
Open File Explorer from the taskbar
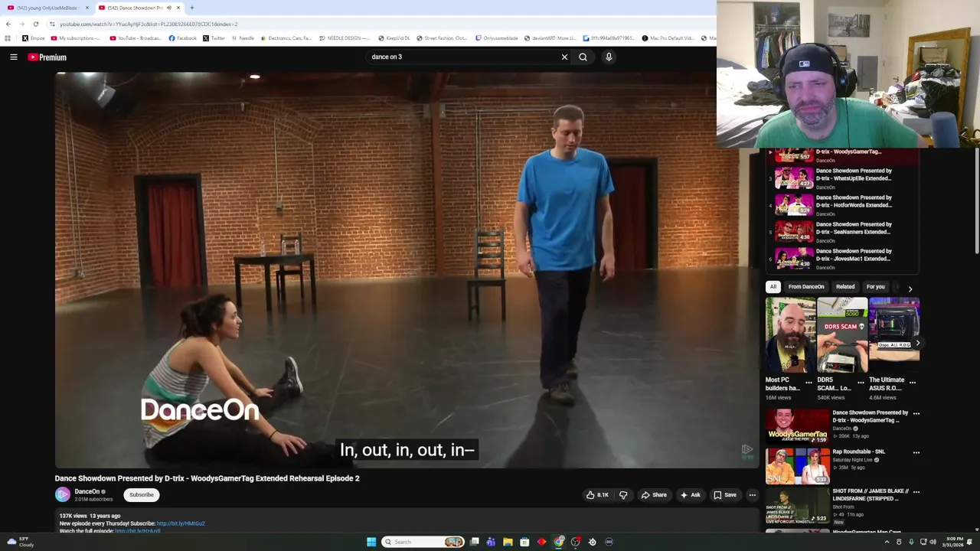coord(508,542)
